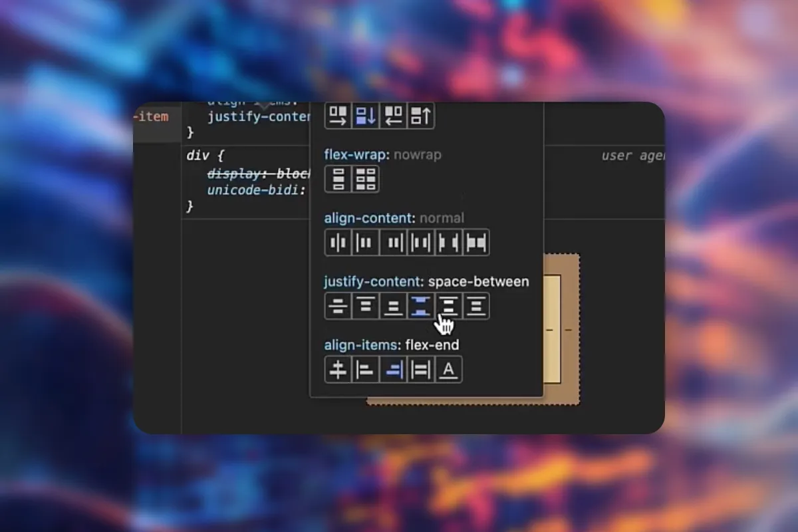
Task: Set align-items to baseline
Action: (448, 370)
